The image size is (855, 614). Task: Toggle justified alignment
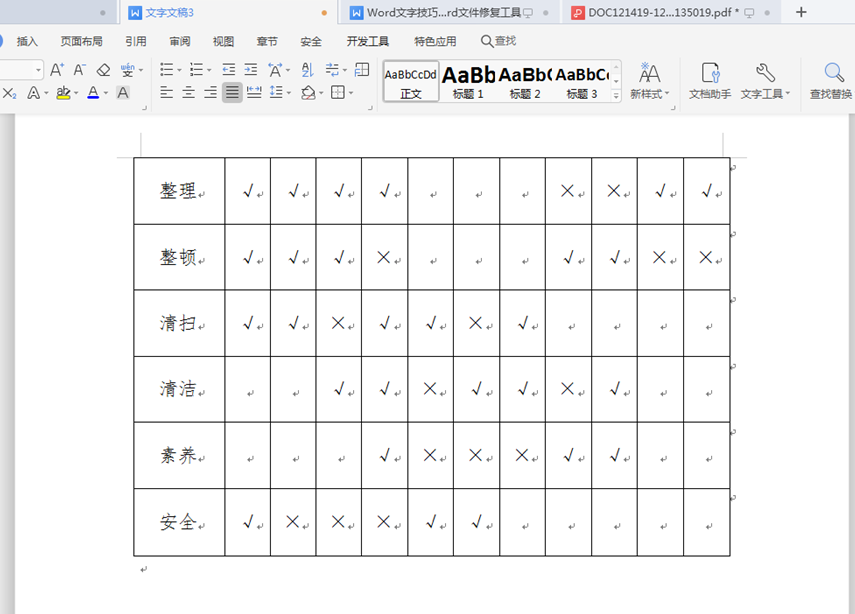pyautogui.click(x=232, y=93)
